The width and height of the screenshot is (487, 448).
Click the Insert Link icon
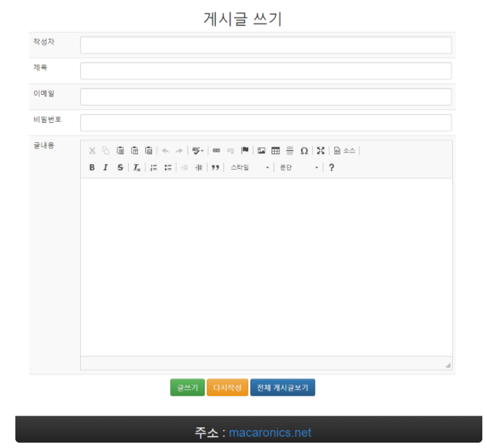[x=216, y=151]
